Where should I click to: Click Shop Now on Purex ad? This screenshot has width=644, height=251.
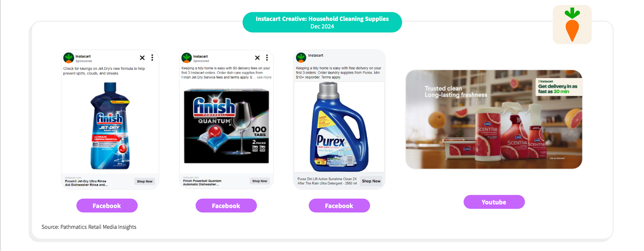371,181
